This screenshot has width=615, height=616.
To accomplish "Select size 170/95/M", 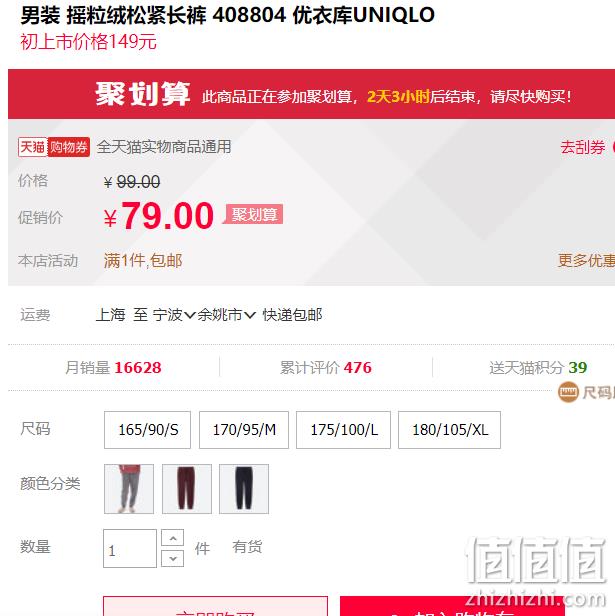I will point(244,430).
